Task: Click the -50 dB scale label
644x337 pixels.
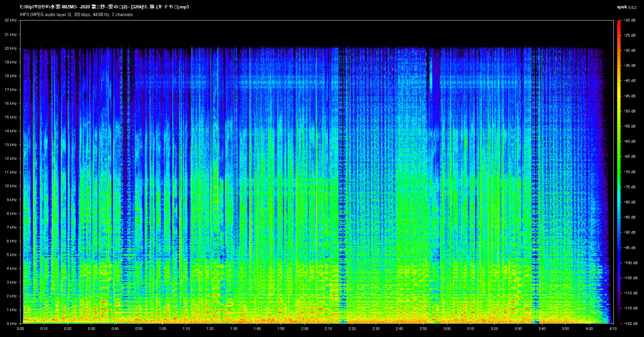Action: 630,111
